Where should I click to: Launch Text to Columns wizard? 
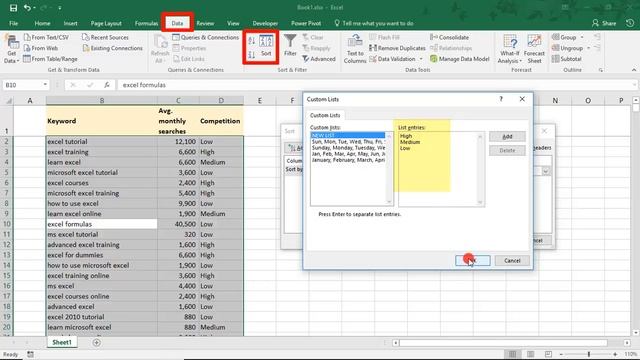[x=355, y=49]
